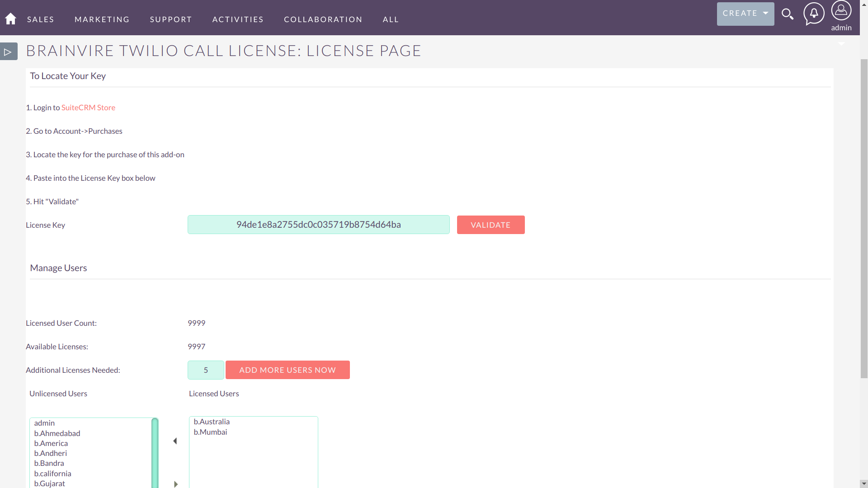Select b.Mumbai in Licensed Users

[x=210, y=432]
